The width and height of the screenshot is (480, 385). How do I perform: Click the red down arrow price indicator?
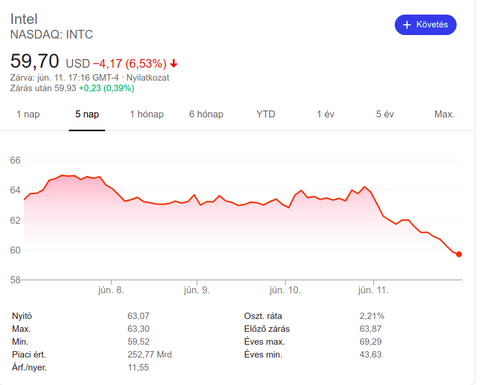pyautogui.click(x=174, y=63)
